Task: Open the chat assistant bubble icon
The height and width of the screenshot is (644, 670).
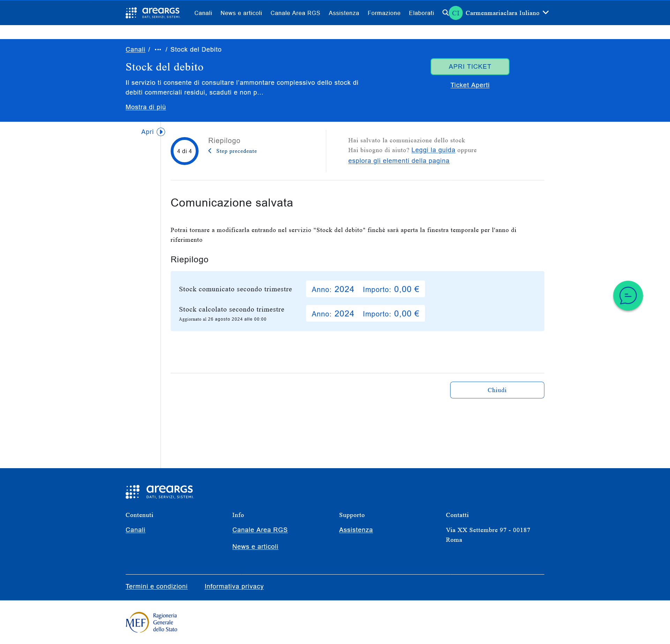Action: tap(628, 296)
